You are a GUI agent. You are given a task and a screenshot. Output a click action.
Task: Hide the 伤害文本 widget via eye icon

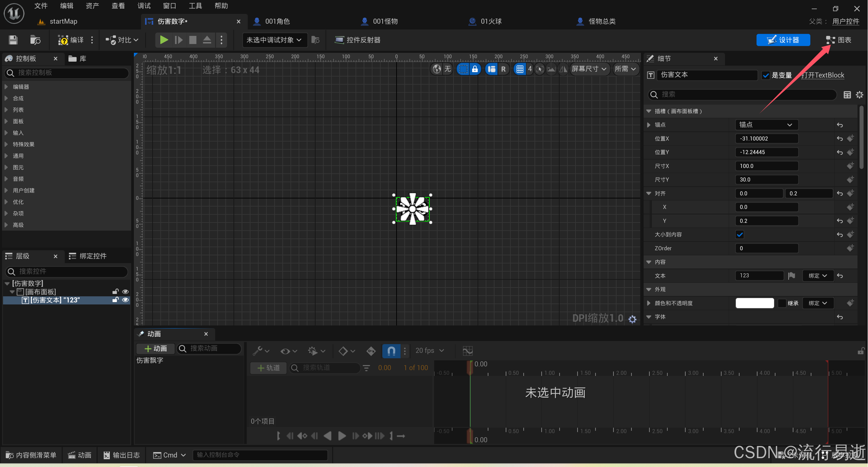pos(125,300)
